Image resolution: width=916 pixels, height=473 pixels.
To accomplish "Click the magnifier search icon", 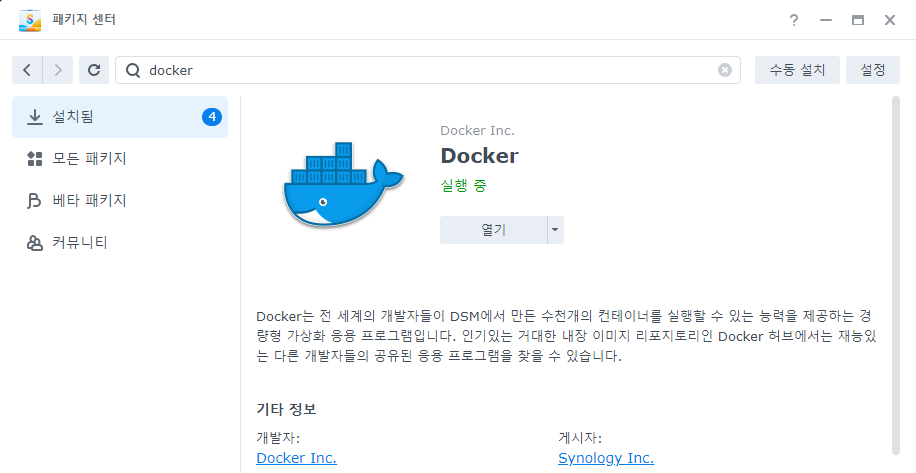I will pyautogui.click(x=133, y=70).
